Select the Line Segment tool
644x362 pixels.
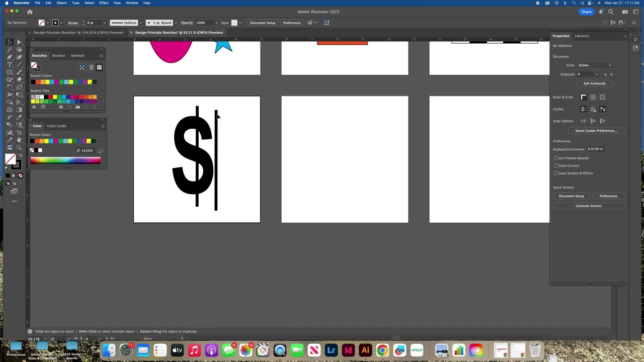pyautogui.click(x=19, y=65)
